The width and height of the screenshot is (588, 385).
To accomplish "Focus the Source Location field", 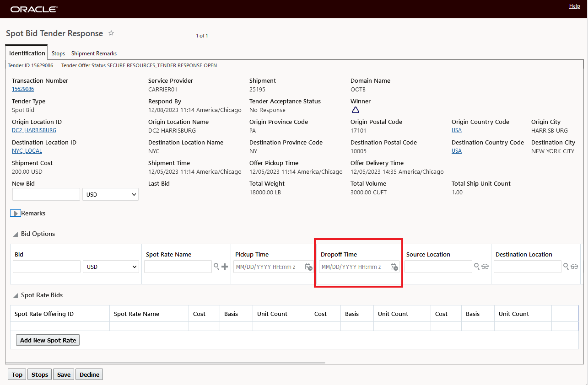I will [438, 267].
